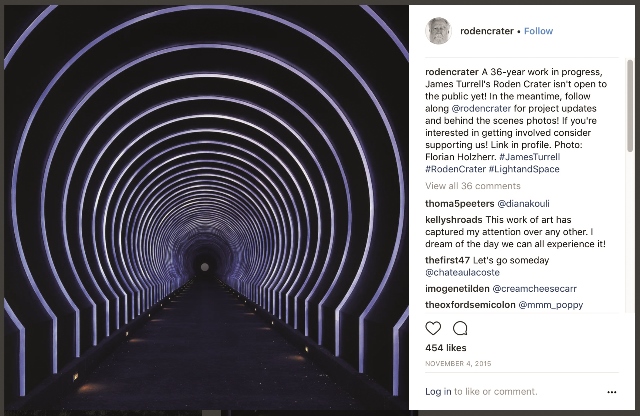This screenshot has width=640, height=416.
Task: Open the #RodenCrater hashtag
Action: pyautogui.click(x=456, y=170)
